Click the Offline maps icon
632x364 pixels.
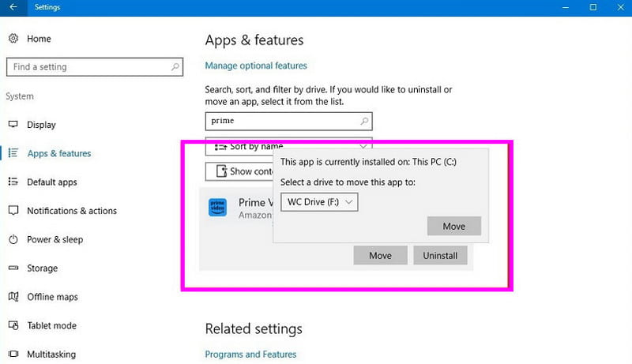point(13,297)
